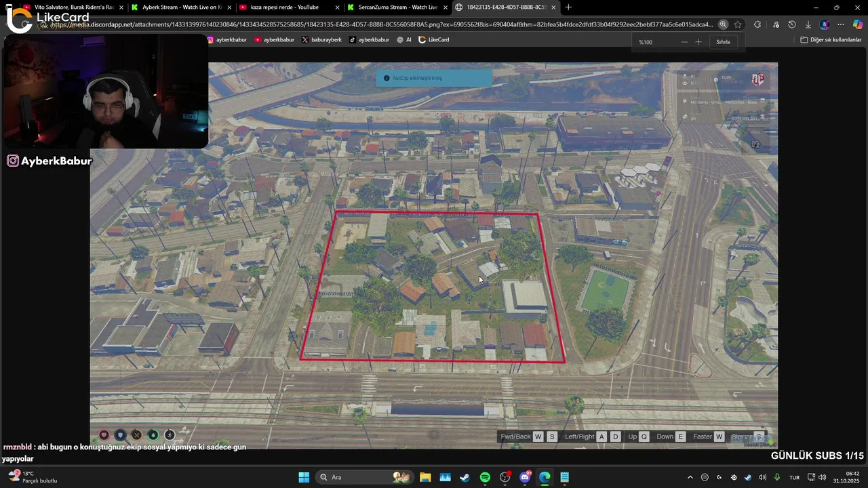Add this page to favorites with star icon
This screenshot has height=488, width=868.
738,24
